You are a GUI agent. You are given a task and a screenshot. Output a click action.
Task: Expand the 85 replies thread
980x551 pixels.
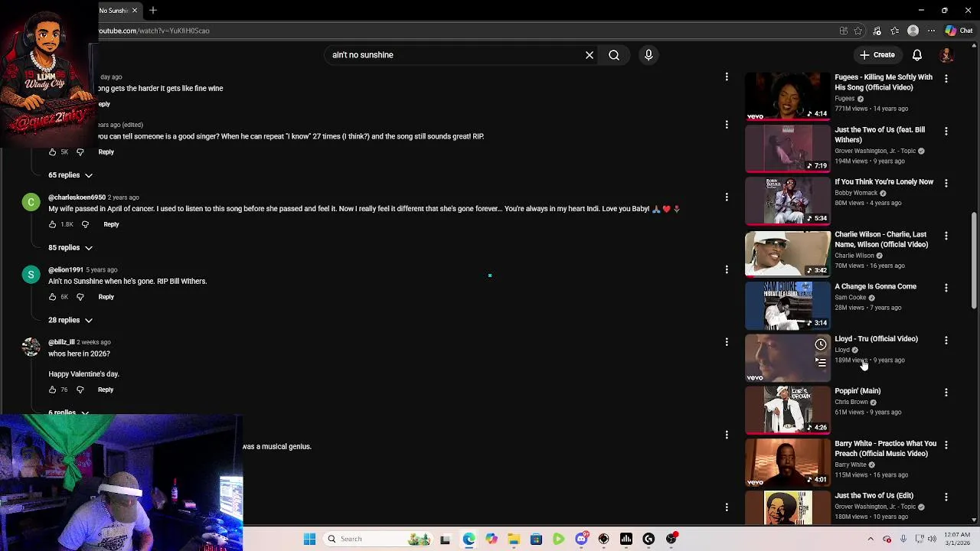(70, 248)
